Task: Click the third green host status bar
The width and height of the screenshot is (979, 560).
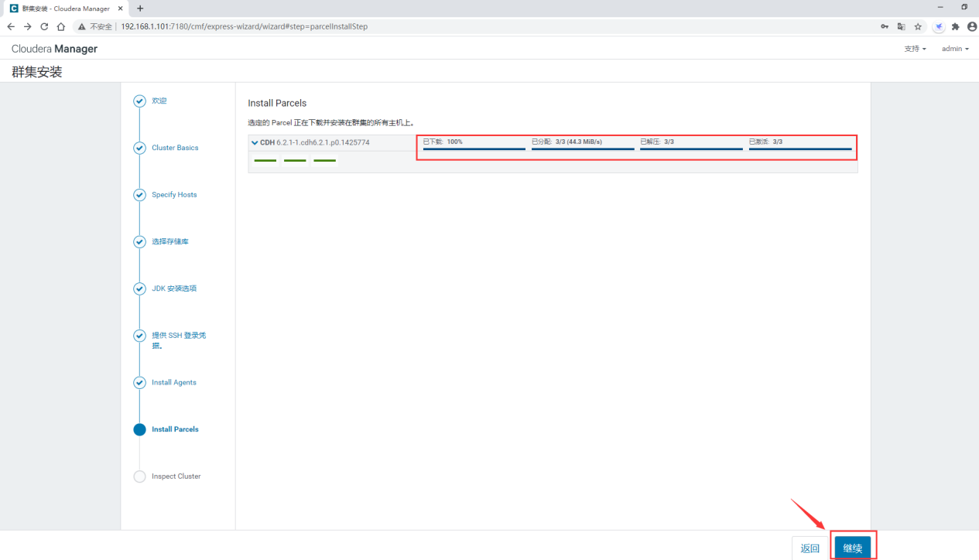Action: [x=324, y=161]
